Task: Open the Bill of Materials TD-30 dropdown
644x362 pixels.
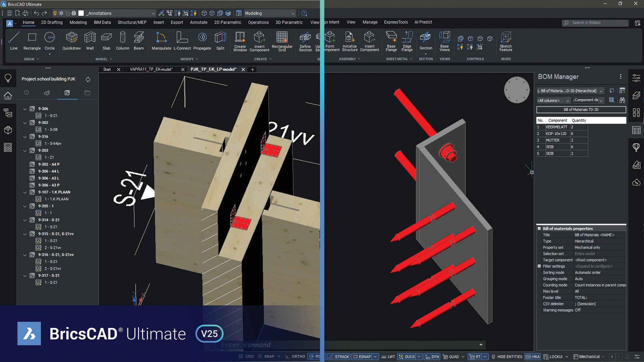Action: tap(601, 91)
